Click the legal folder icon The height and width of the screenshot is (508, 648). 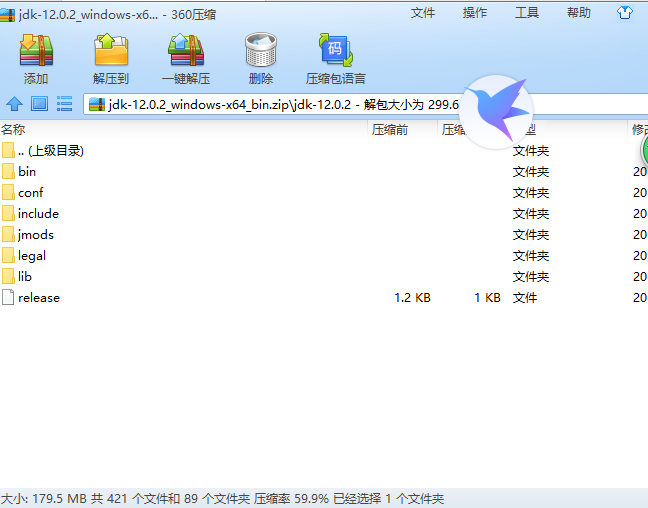(x=8, y=256)
